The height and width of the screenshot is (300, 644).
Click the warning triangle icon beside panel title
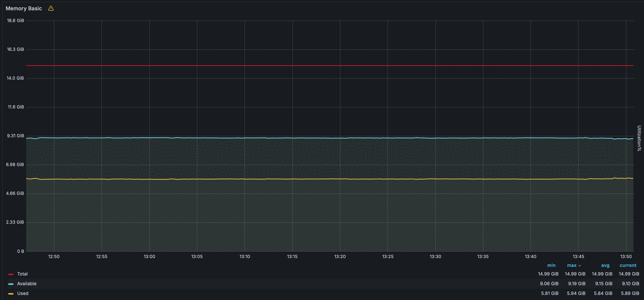(51, 8)
